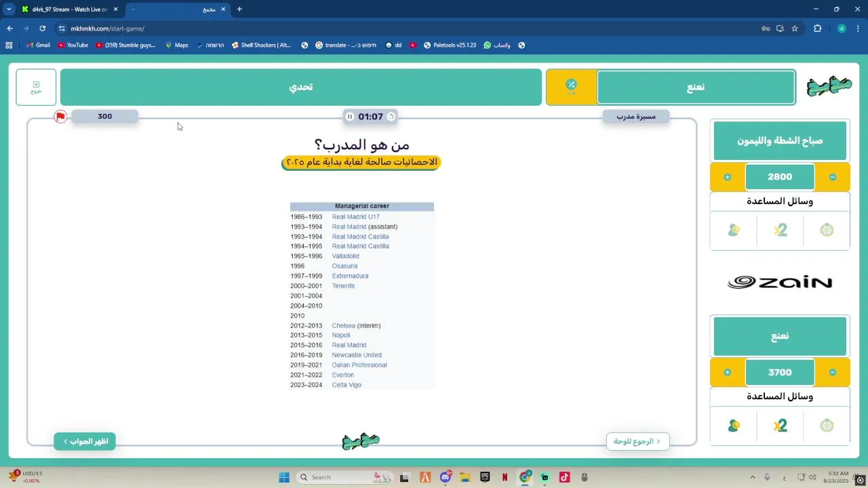The height and width of the screenshot is (488, 868).
Task: Open the YouTube bookmark
Action: (73, 45)
